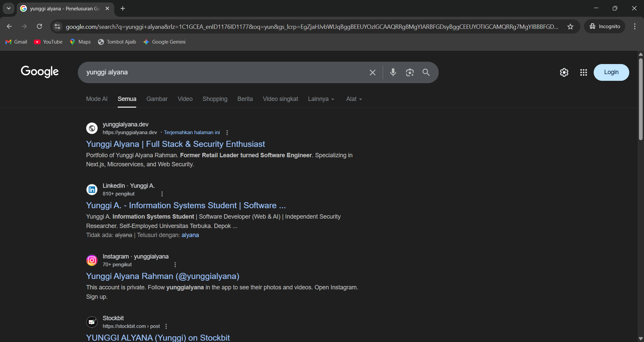Image resolution: width=644 pixels, height=342 pixels.
Task: Switch to Video singkat tab
Action: tap(280, 99)
